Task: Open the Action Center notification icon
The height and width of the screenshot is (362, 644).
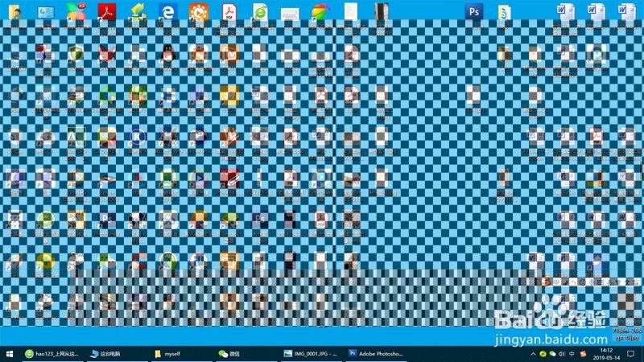Action: tap(631, 354)
